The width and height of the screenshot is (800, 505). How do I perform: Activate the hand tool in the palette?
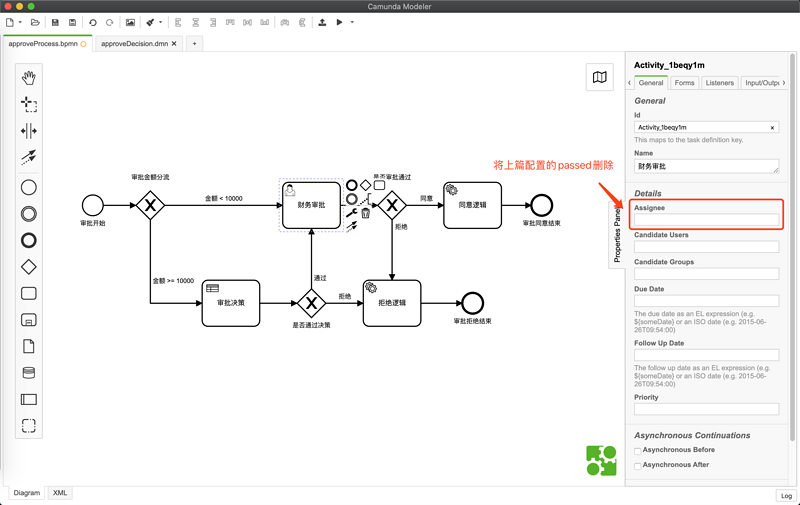29,78
